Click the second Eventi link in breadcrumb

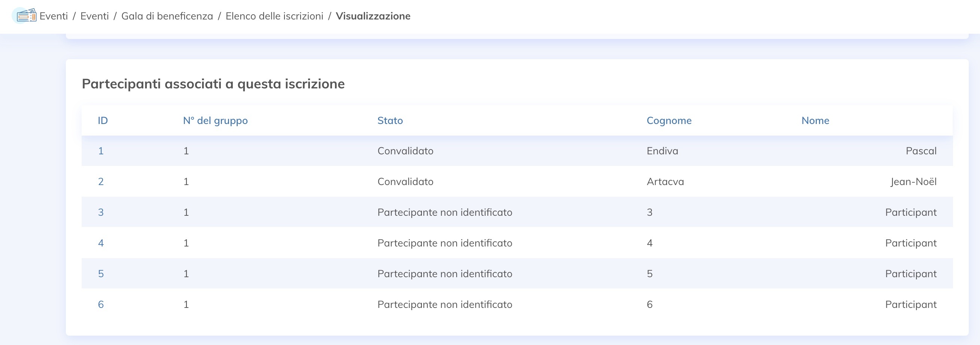pyautogui.click(x=95, y=16)
